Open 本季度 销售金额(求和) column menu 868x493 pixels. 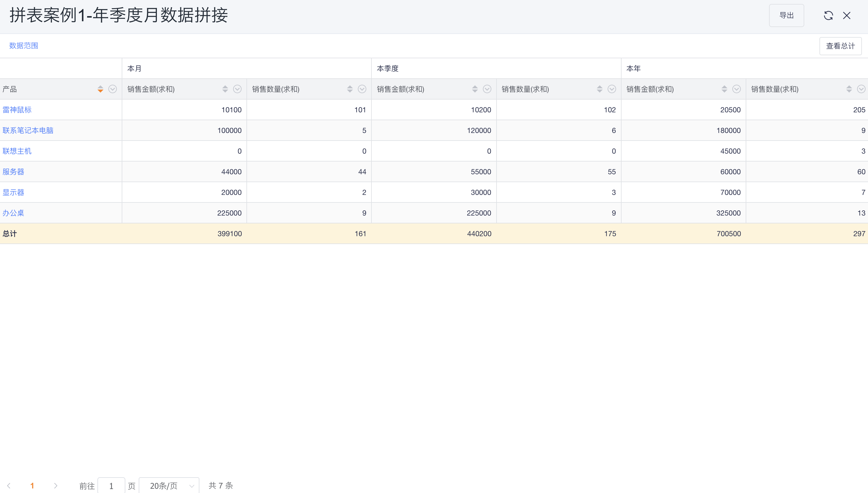487,89
